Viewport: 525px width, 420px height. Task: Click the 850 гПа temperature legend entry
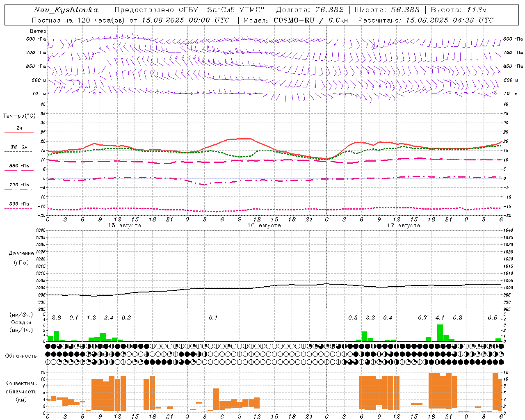click(19, 166)
